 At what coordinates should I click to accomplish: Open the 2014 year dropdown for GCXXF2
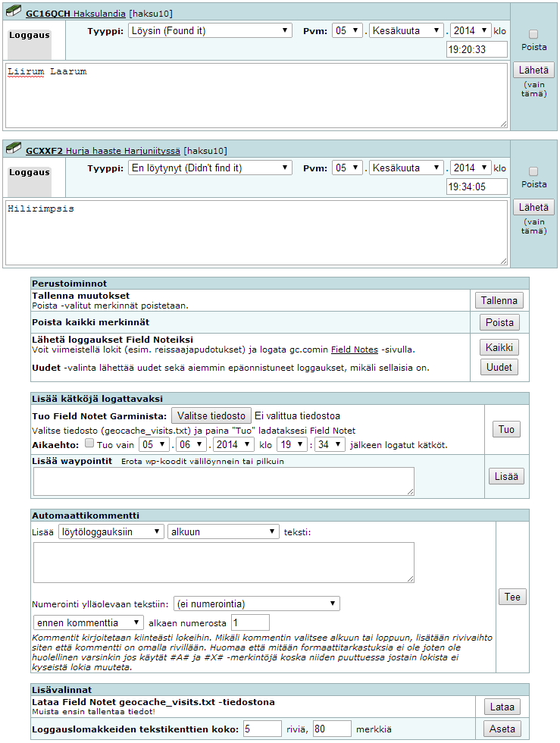(471, 168)
